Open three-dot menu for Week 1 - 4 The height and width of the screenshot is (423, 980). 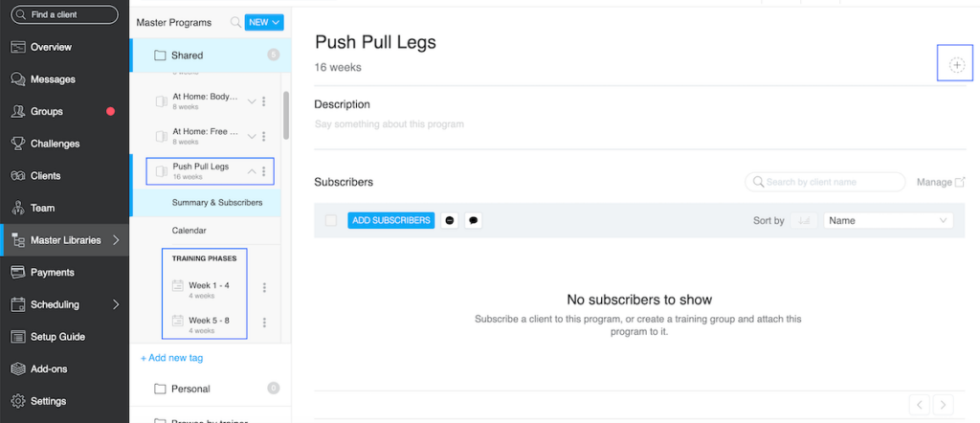264,287
